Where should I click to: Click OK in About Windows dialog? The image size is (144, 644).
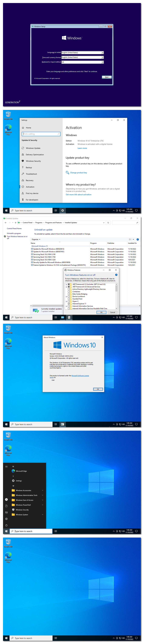pos(98,389)
